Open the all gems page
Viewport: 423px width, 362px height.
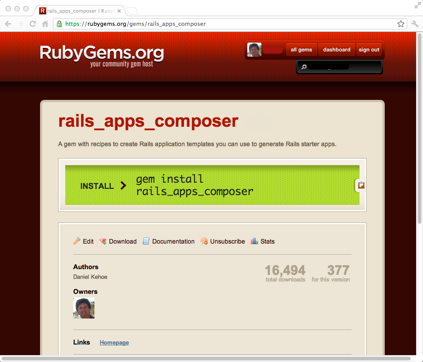click(x=301, y=50)
